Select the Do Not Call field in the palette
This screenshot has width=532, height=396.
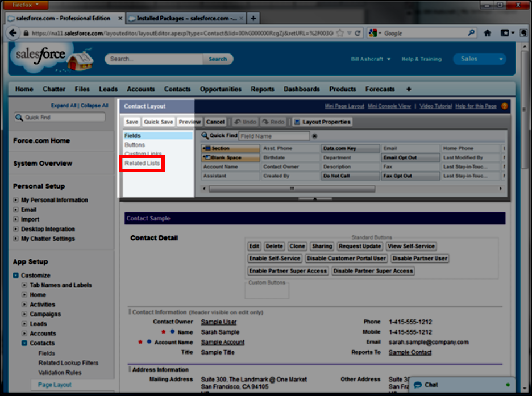pos(351,176)
